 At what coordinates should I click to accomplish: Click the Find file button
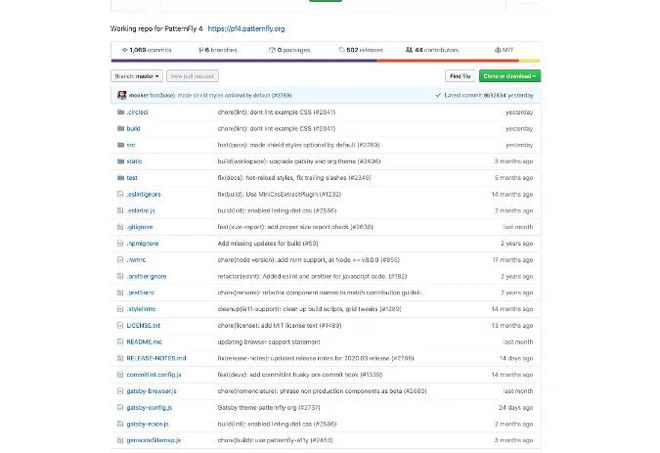point(460,75)
